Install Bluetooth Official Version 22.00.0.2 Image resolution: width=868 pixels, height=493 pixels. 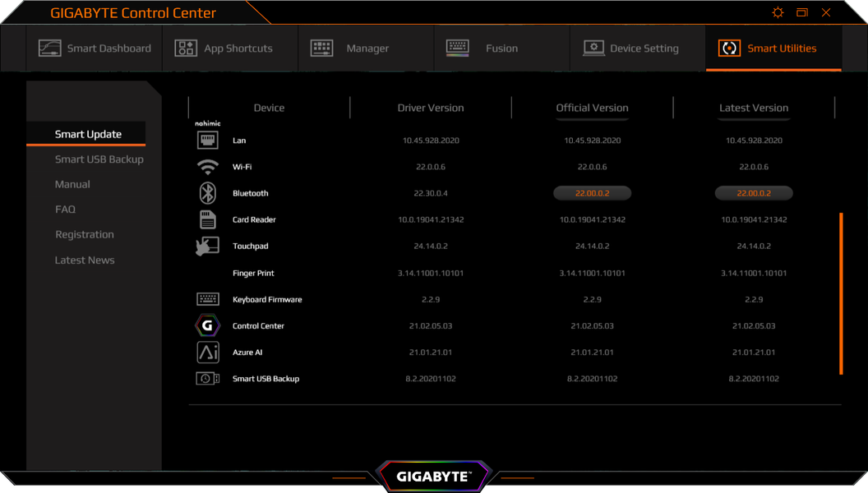click(593, 193)
